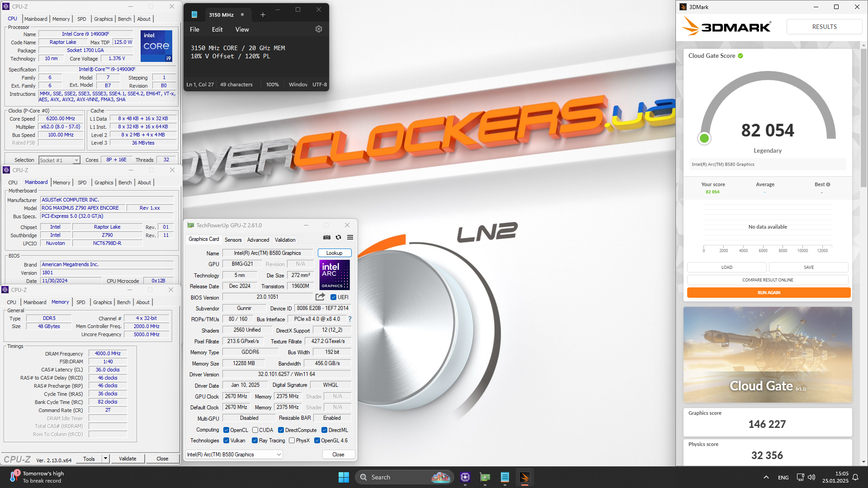Image resolution: width=868 pixels, height=488 pixels.
Task: Open the GPU-Z taskbar icon
Action: click(x=485, y=477)
